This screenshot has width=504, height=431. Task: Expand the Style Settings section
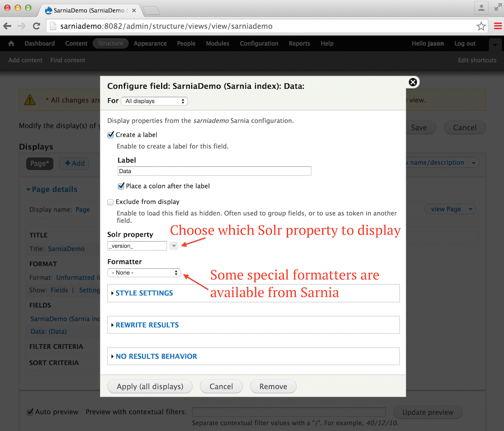click(x=144, y=293)
